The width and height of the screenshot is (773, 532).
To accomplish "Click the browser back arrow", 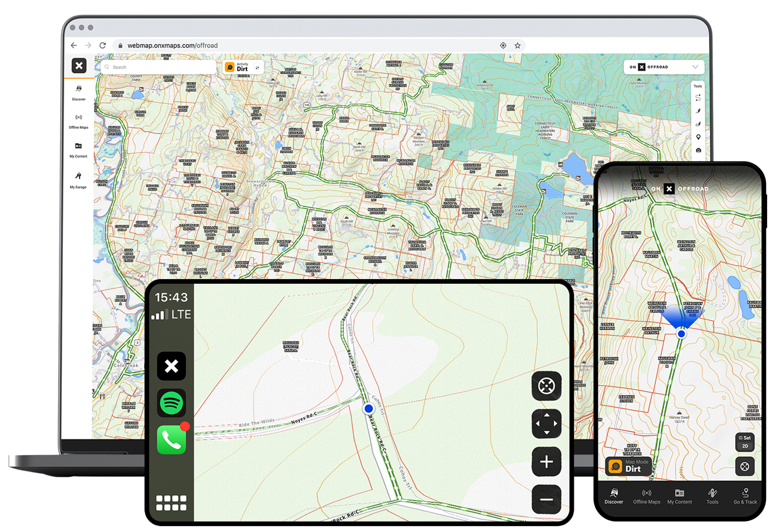I will point(74,45).
